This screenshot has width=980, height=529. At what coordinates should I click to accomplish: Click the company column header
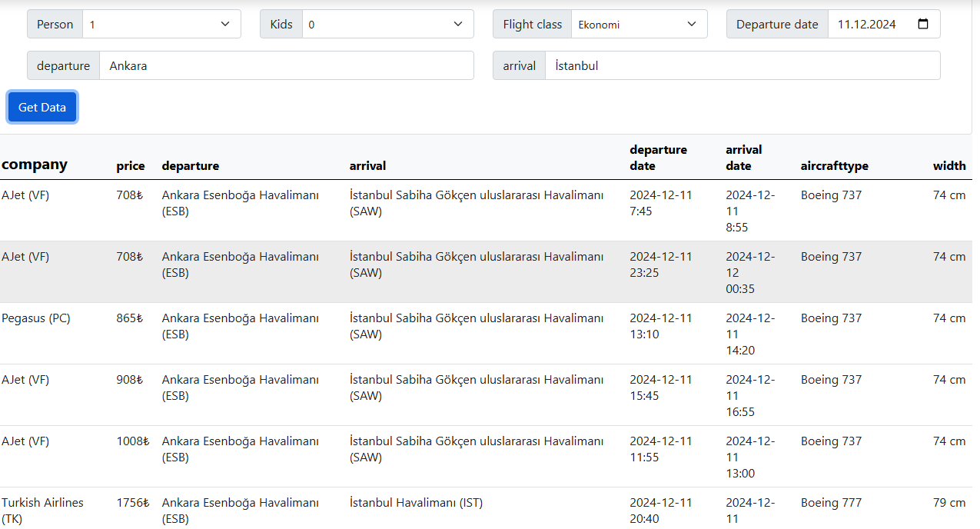click(x=35, y=165)
